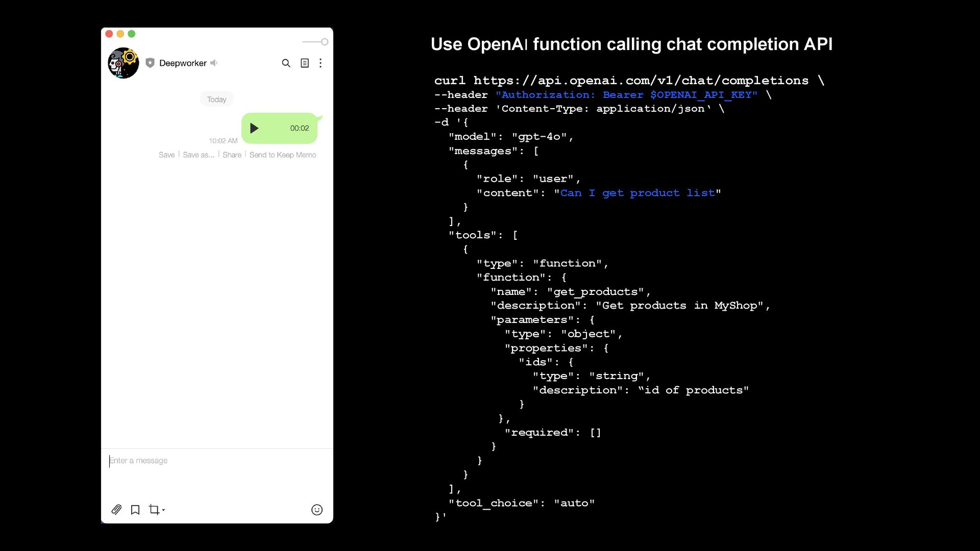Click Save under voice message

click(x=166, y=155)
